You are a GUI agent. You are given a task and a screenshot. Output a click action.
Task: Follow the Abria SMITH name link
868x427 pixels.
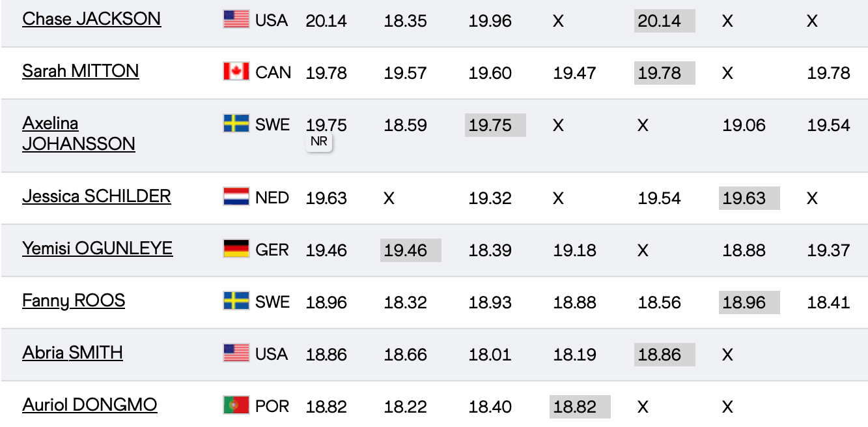tap(72, 353)
